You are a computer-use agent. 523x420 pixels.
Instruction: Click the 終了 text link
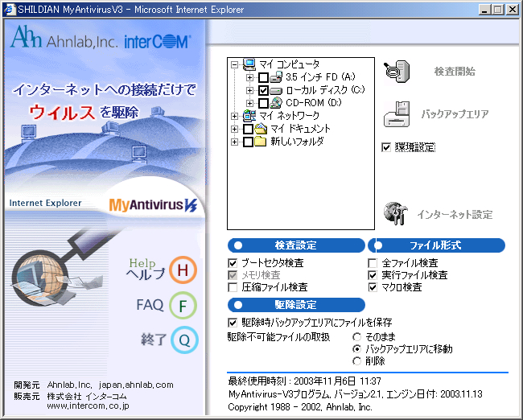pos(154,340)
